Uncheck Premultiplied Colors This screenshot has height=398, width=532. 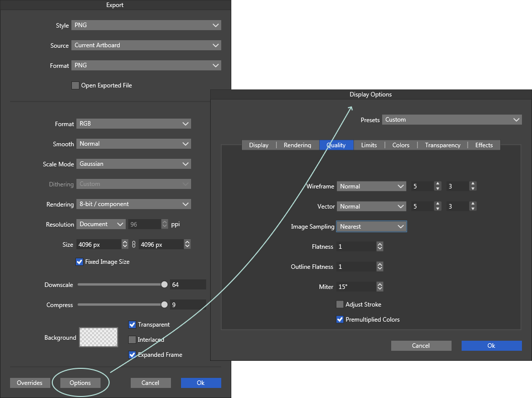click(339, 319)
